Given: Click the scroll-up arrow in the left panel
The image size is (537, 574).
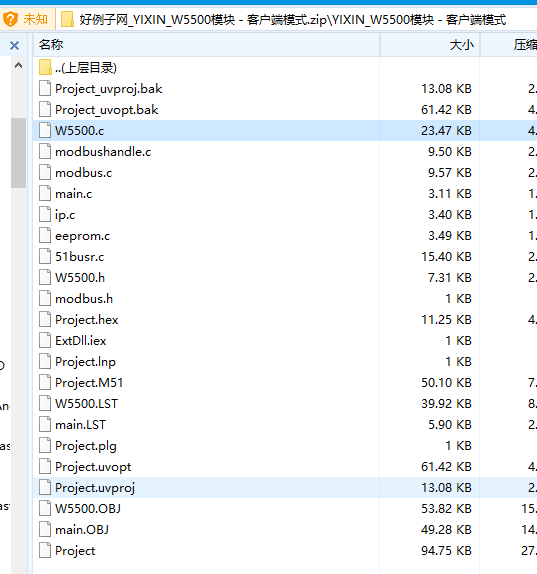Looking at the screenshot, I should [x=18, y=66].
